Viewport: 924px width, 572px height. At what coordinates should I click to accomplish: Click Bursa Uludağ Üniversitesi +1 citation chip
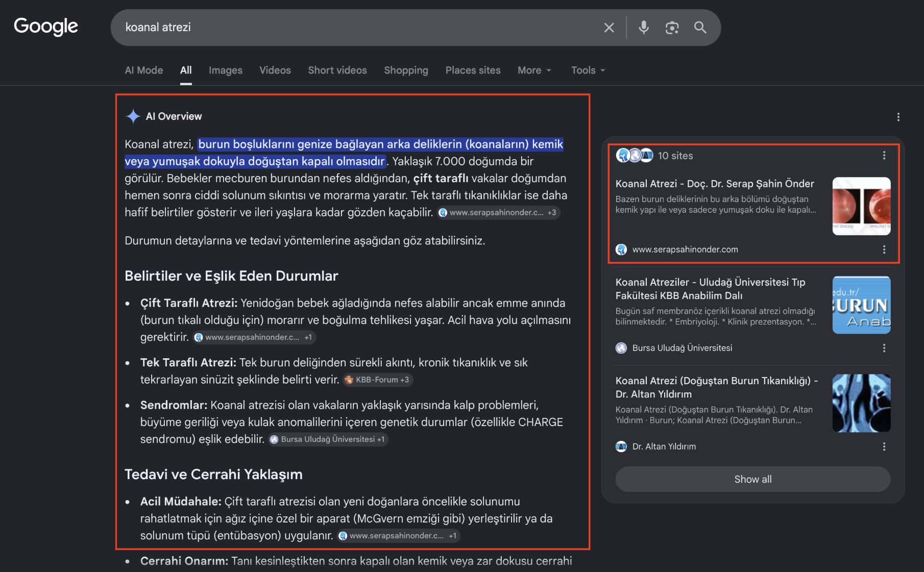click(x=328, y=439)
